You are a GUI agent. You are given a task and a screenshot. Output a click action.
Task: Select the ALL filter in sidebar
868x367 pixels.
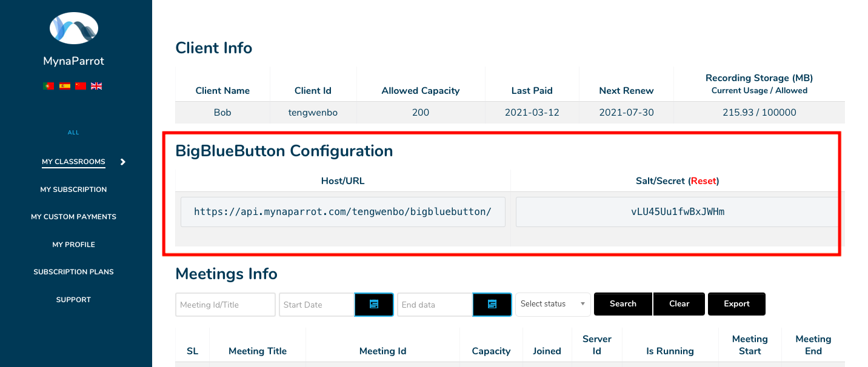(73, 133)
